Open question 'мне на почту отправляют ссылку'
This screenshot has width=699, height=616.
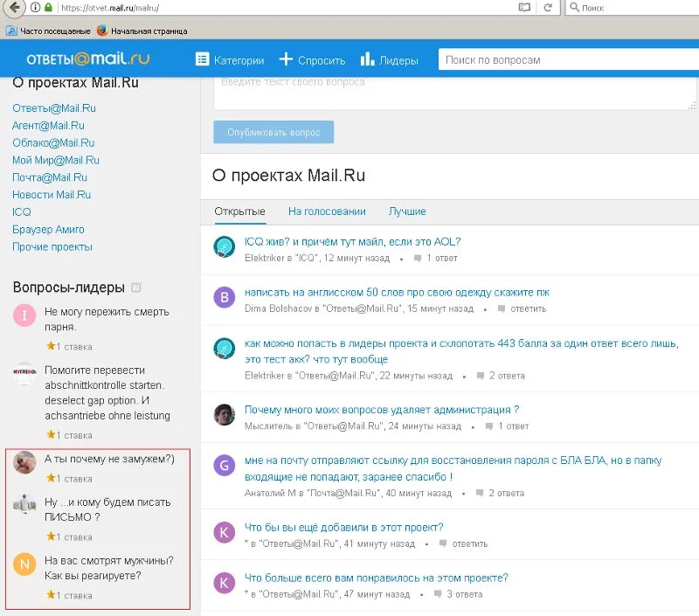pyautogui.click(x=453, y=468)
